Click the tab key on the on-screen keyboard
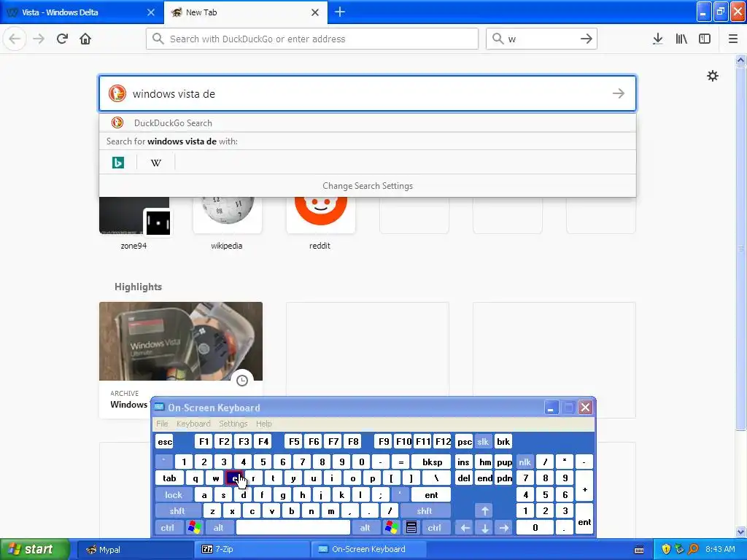747x560 pixels. (169, 478)
